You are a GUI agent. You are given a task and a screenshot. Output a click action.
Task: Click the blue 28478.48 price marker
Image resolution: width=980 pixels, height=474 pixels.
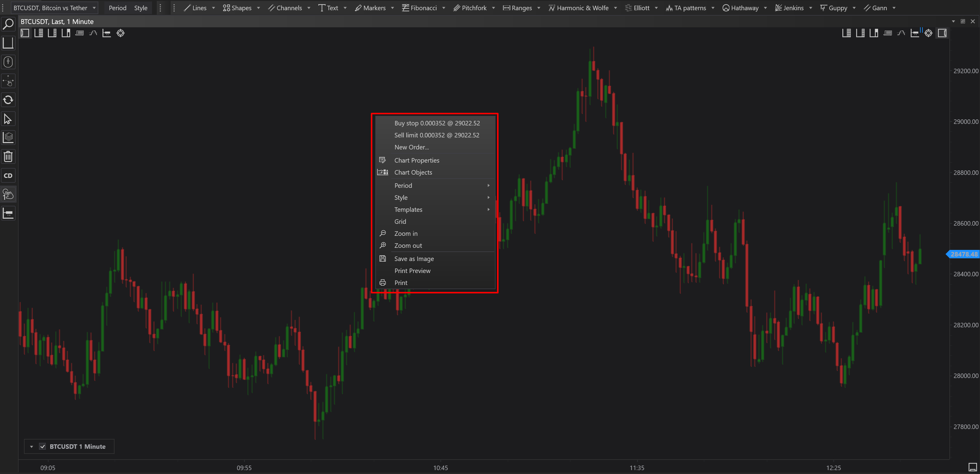point(963,254)
